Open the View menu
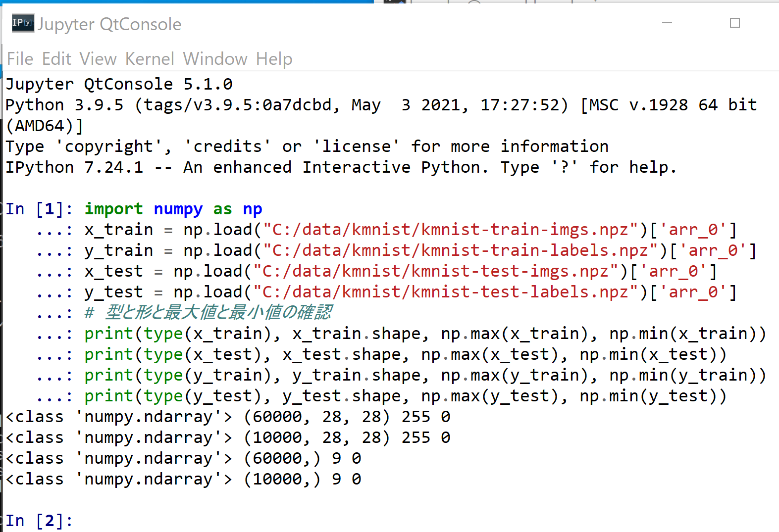The width and height of the screenshot is (779, 532). pos(98,59)
